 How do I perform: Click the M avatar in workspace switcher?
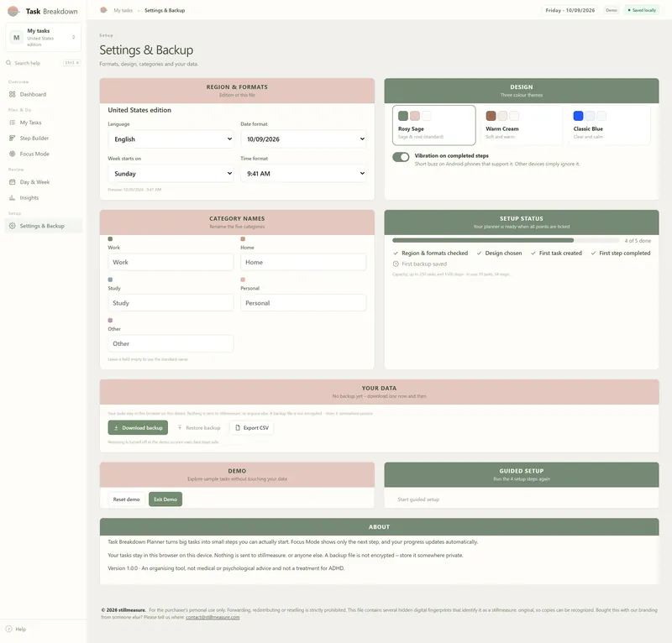tap(16, 37)
